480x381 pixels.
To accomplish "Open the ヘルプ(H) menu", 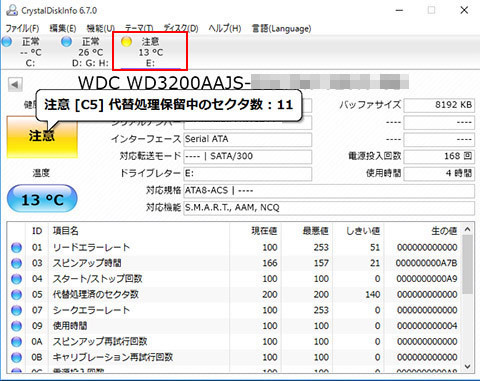I will point(225,29).
